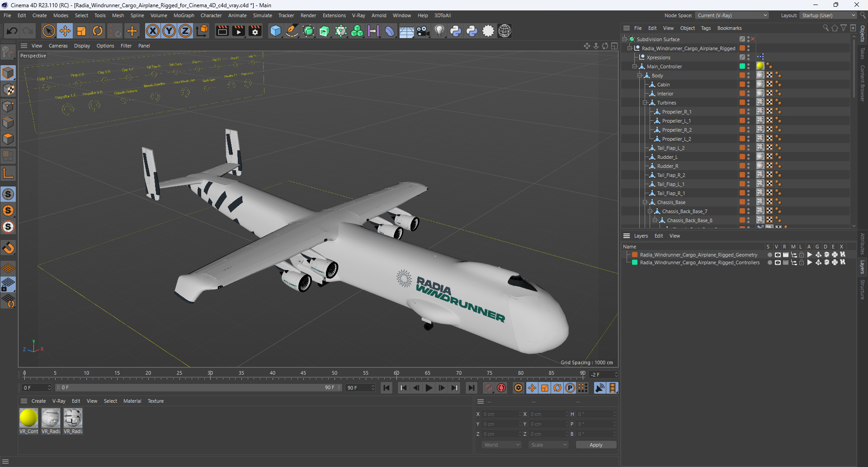
Task: Collapse the Main_Controller tree node
Action: pos(635,67)
